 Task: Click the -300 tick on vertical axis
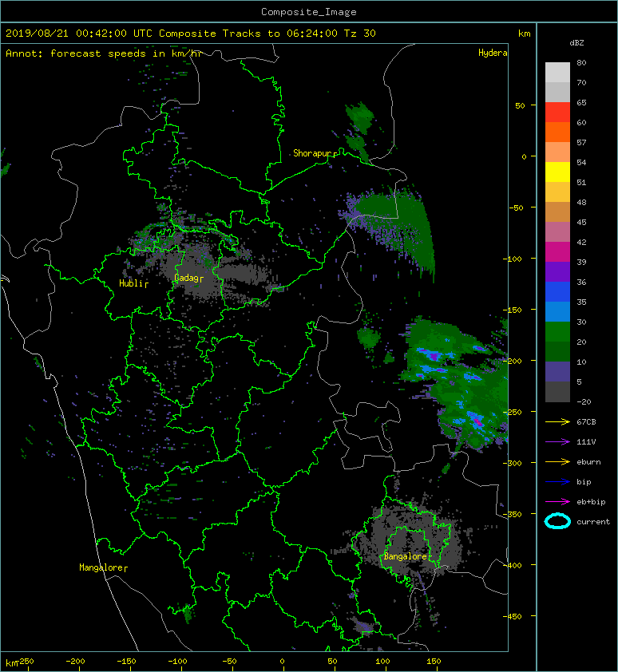click(x=512, y=463)
